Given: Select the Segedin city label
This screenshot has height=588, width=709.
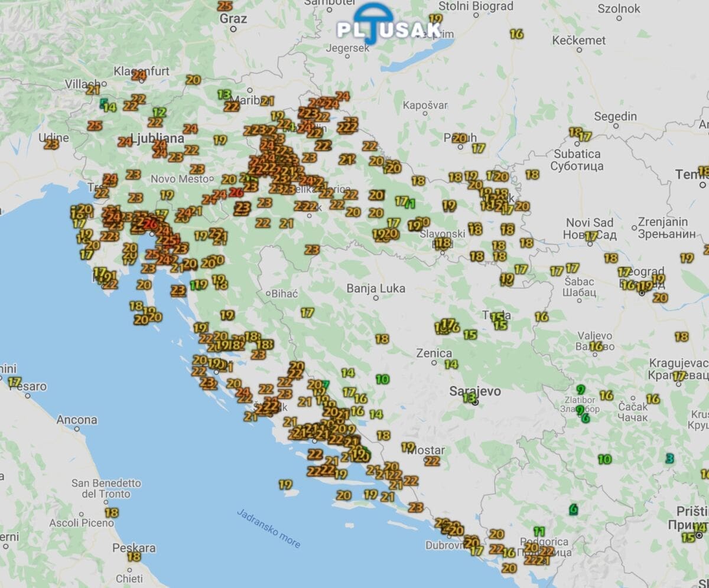Looking at the screenshot, I should click(616, 116).
